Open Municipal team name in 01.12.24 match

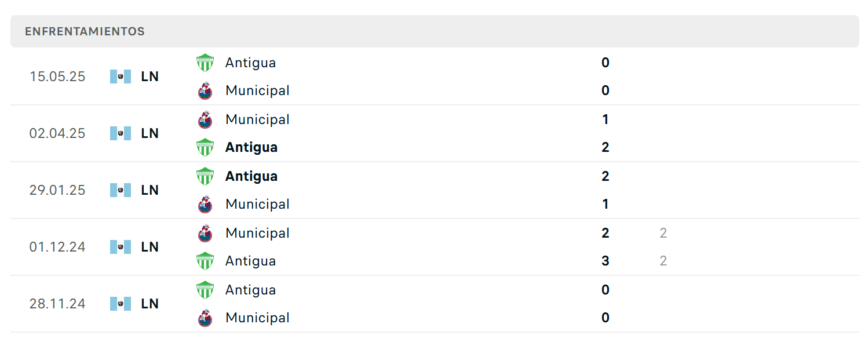click(257, 233)
